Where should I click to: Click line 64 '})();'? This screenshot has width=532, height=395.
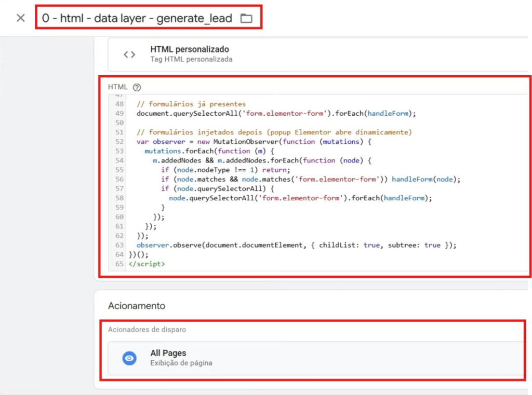138,255
